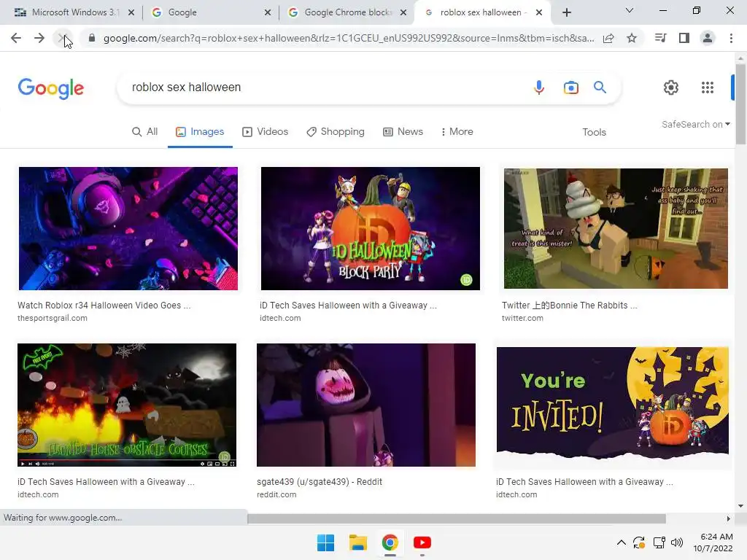The width and height of the screenshot is (747, 560).
Task: Open search Tools options
Action: pyautogui.click(x=594, y=133)
